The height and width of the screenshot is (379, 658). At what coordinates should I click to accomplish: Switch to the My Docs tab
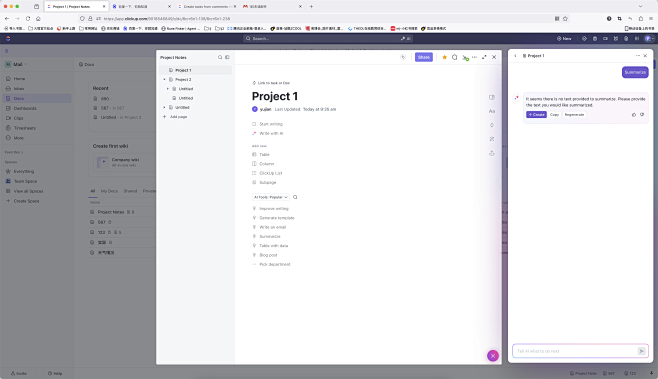pyautogui.click(x=109, y=191)
